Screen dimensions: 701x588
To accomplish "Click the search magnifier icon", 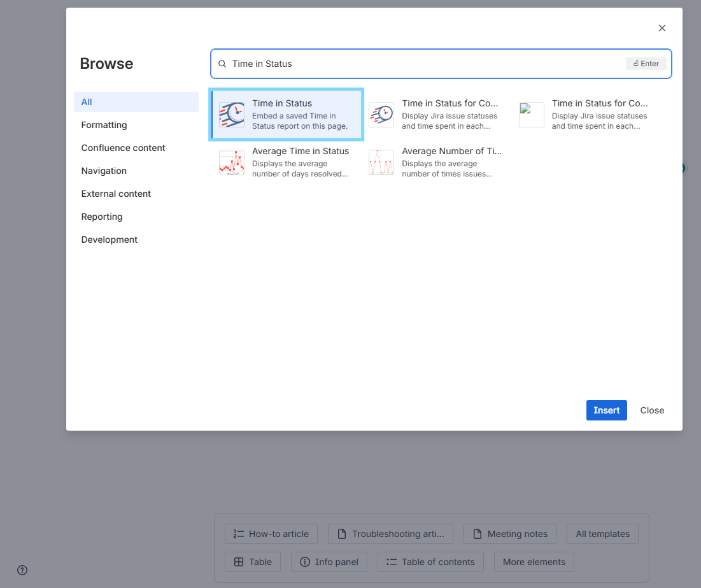I will [222, 64].
